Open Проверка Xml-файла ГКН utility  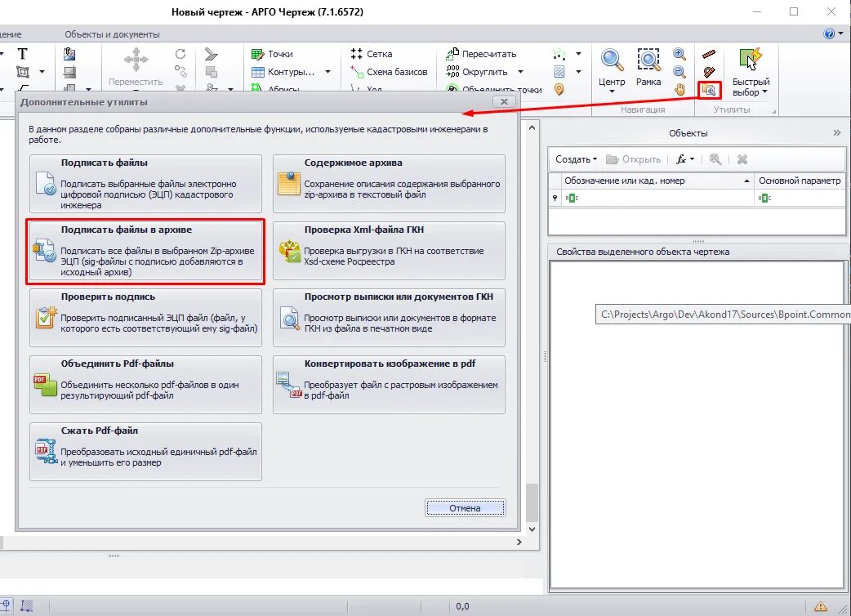[x=389, y=251]
